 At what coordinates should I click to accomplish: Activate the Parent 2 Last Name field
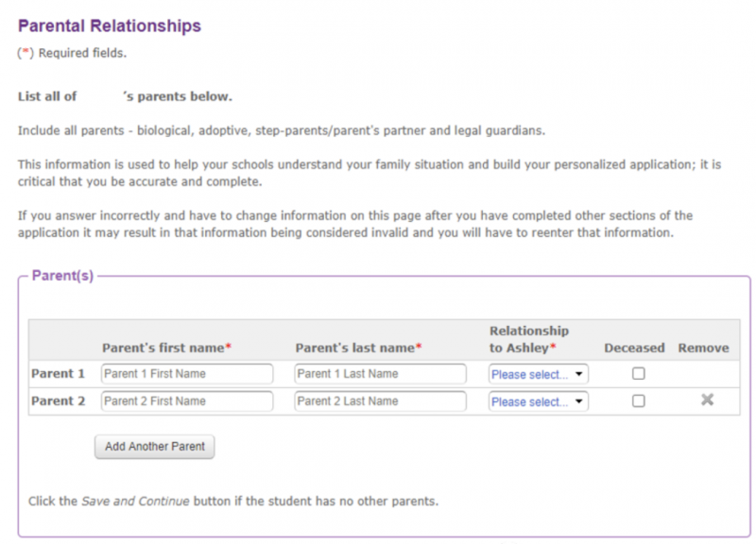[381, 400]
